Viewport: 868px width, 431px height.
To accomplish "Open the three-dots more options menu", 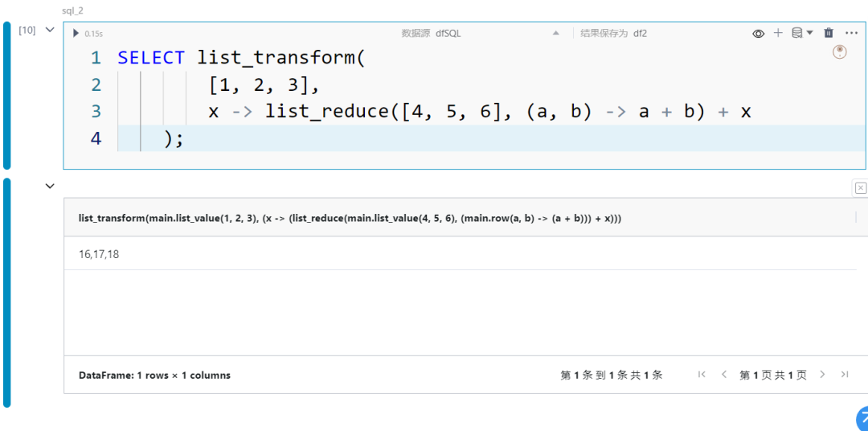I will 851,33.
